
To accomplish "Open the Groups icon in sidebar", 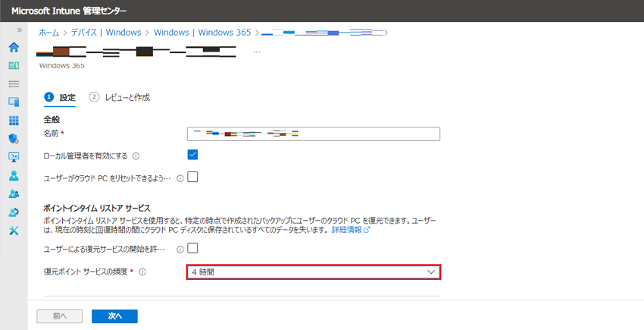I will (14, 193).
